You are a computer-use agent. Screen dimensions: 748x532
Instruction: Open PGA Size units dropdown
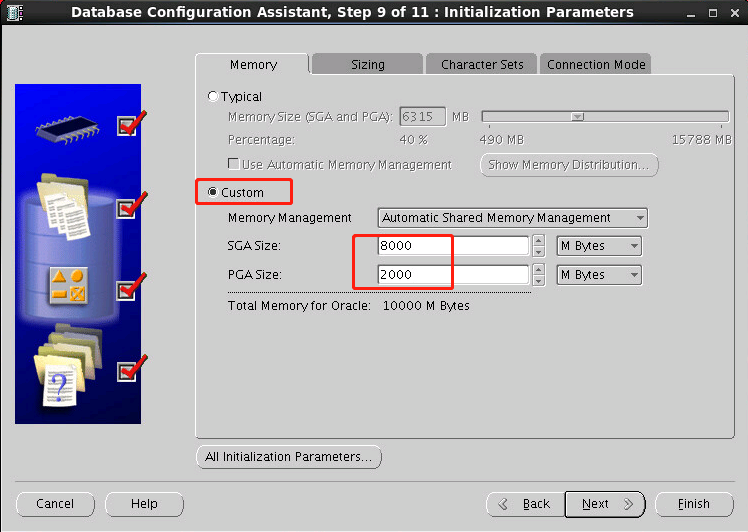coord(599,275)
